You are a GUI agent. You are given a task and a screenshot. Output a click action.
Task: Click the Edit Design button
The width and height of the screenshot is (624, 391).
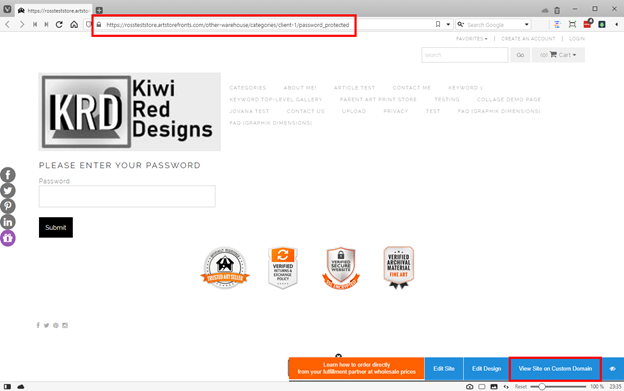point(486,369)
